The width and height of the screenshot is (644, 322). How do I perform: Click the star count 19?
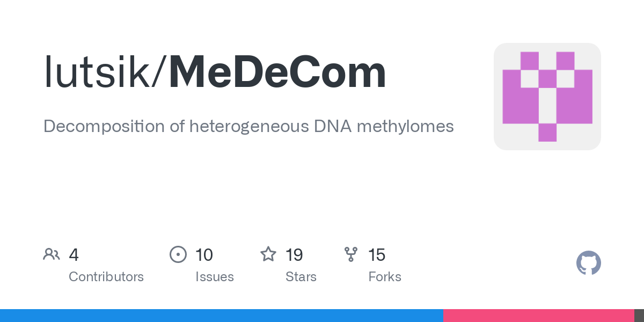pyautogui.click(x=294, y=255)
